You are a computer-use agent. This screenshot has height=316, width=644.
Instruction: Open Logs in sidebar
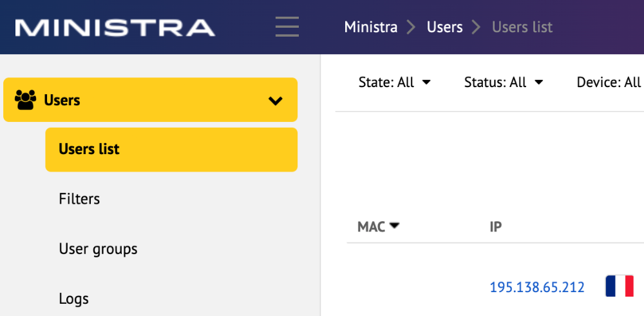pyautogui.click(x=74, y=299)
